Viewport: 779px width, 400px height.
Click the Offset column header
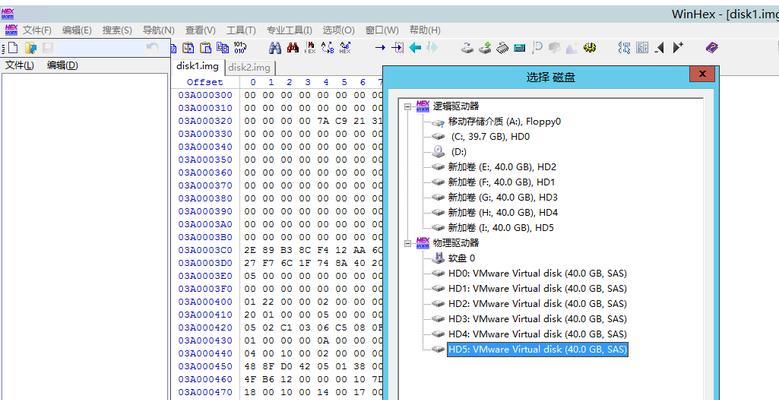click(x=205, y=82)
